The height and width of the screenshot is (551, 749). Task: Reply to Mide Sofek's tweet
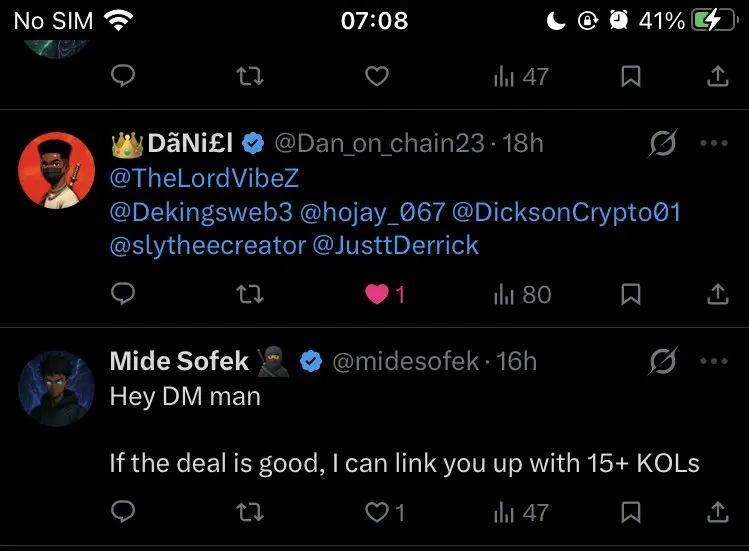pos(123,512)
